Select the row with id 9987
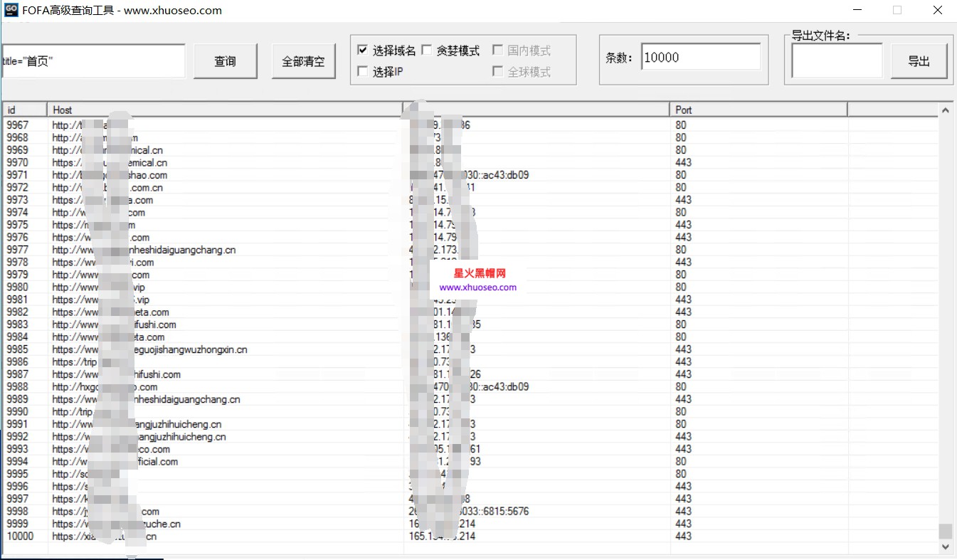 [470, 374]
